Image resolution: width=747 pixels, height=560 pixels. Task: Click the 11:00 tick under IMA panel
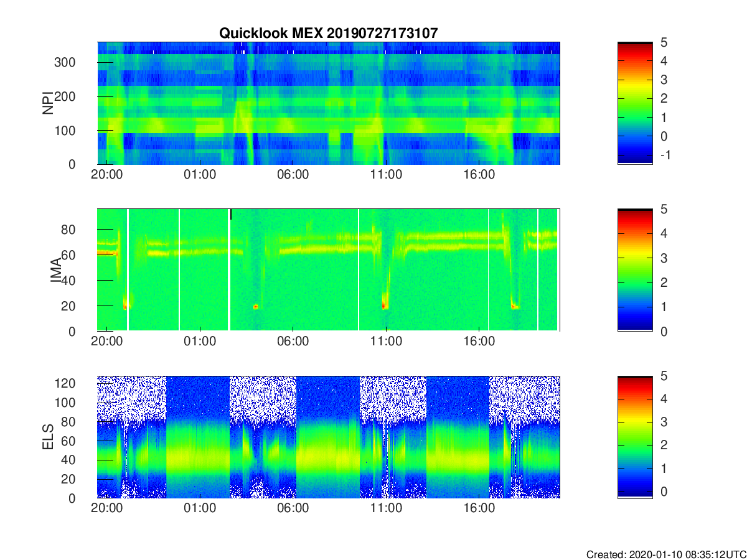[386, 342]
